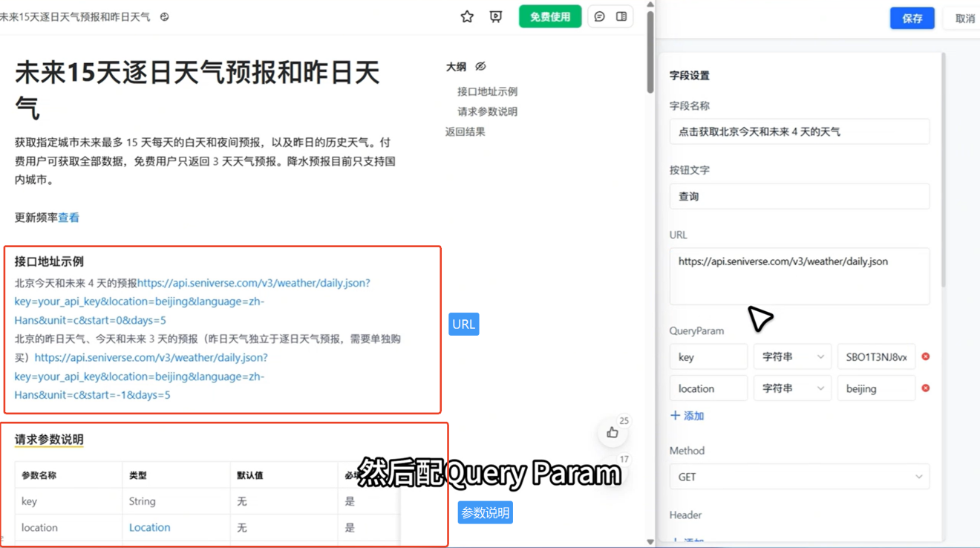Image resolution: width=980 pixels, height=548 pixels.
Task: Click the 接口地址示例 section heading in document
Action: click(x=49, y=261)
